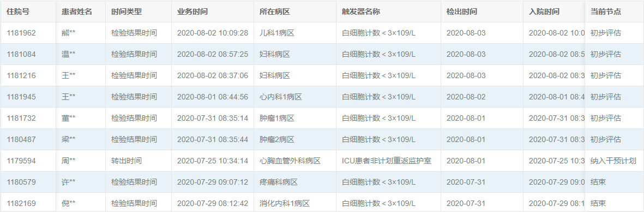Click the 检出时间 column header

[462, 11]
